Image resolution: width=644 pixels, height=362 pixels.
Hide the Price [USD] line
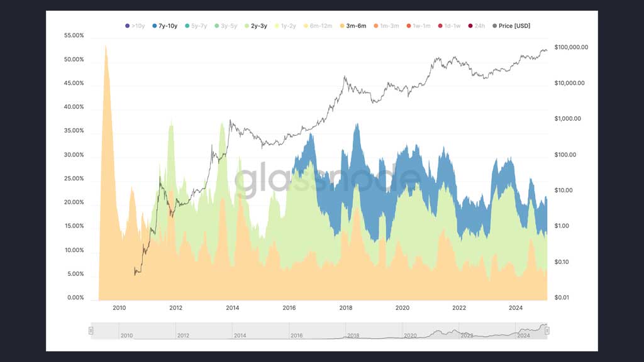[x=511, y=26]
